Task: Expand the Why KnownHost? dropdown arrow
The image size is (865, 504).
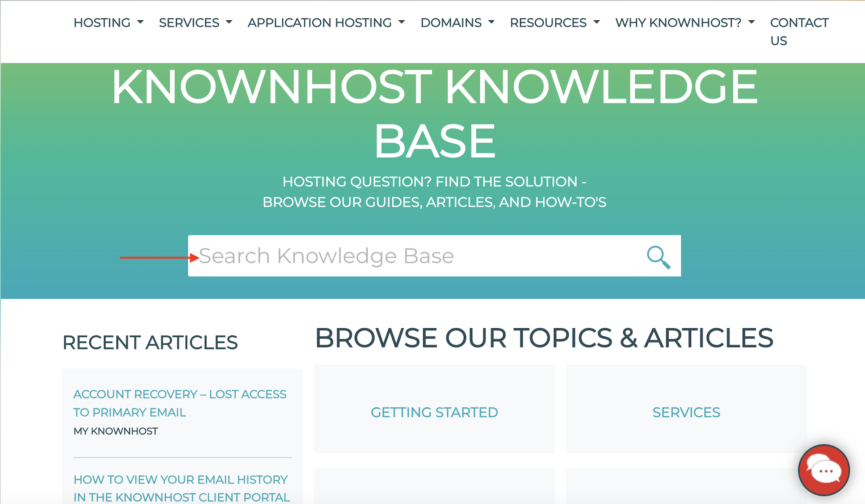Action: [752, 22]
